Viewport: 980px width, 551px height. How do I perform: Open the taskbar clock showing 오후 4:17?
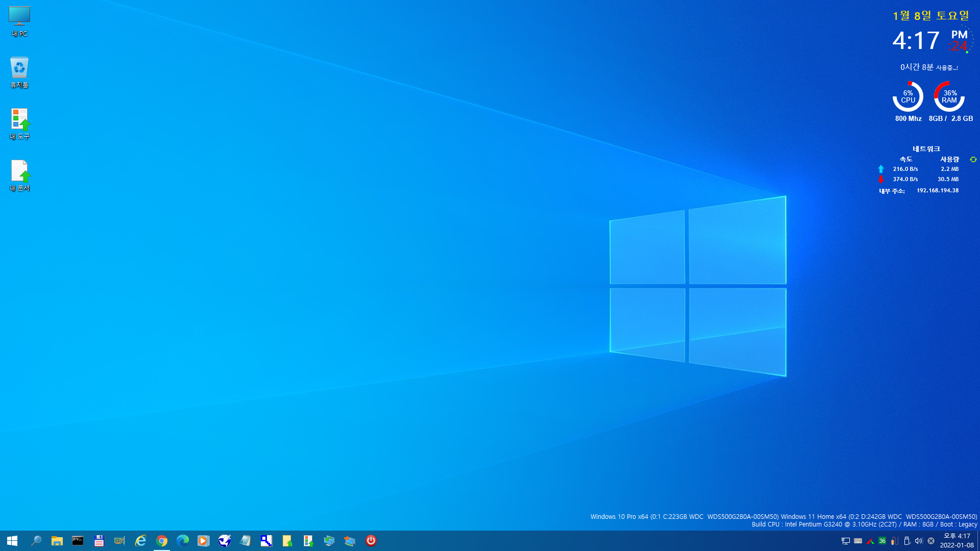click(957, 541)
